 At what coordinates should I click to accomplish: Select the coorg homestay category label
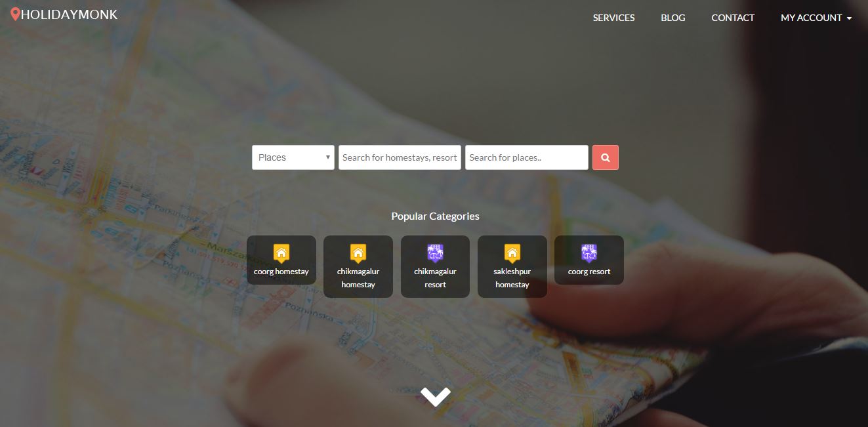pos(281,272)
